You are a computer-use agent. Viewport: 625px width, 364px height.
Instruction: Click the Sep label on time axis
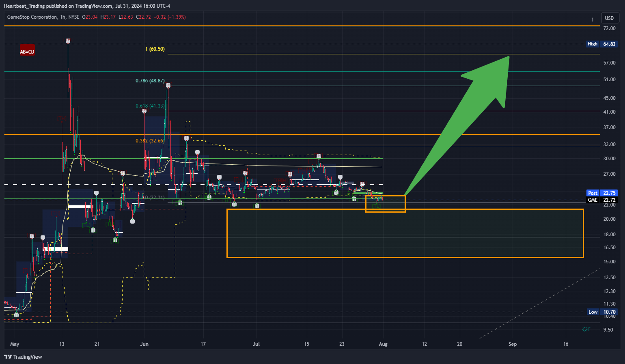tap(513, 344)
